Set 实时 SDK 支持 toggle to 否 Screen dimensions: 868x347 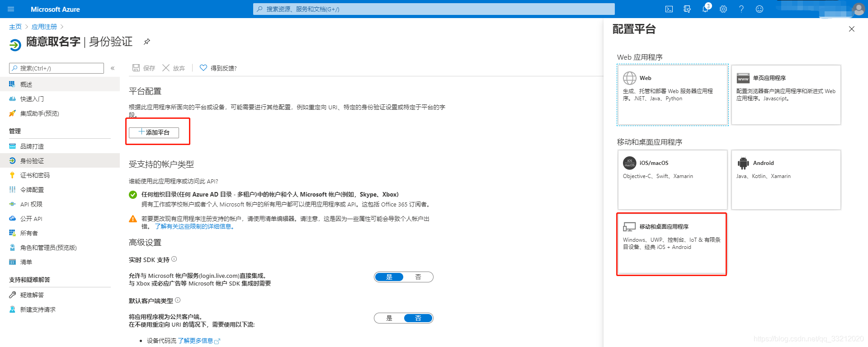(418, 277)
